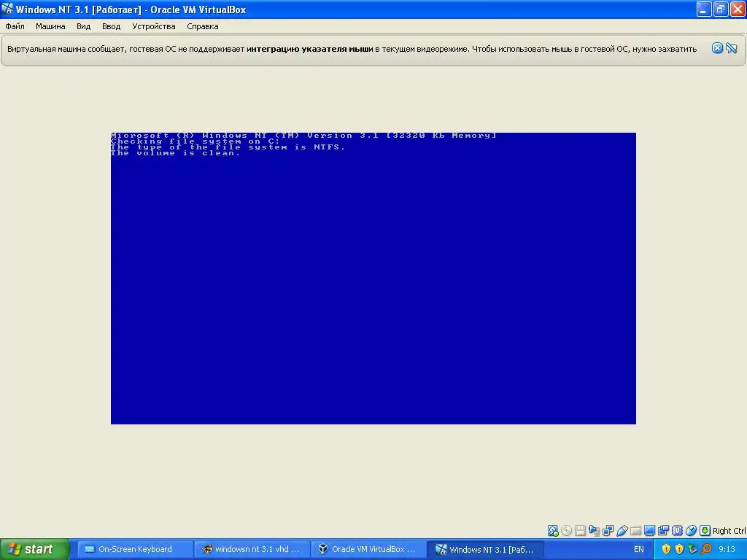Open the Машина menu

point(50,26)
